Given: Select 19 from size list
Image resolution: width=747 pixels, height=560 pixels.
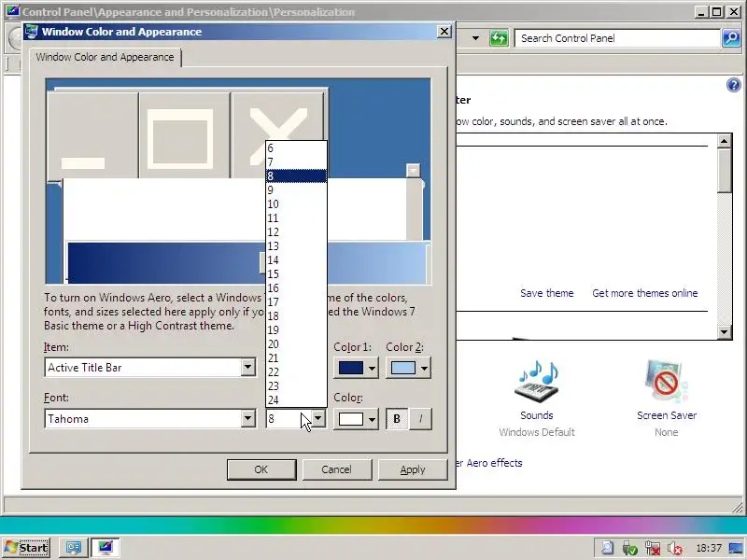Looking at the screenshot, I should [x=296, y=330].
